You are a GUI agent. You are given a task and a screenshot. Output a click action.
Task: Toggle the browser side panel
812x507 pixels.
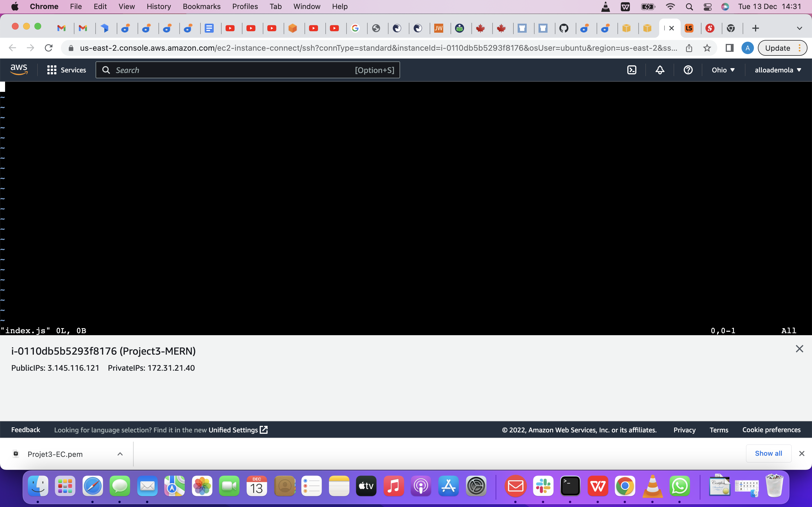[x=729, y=48]
